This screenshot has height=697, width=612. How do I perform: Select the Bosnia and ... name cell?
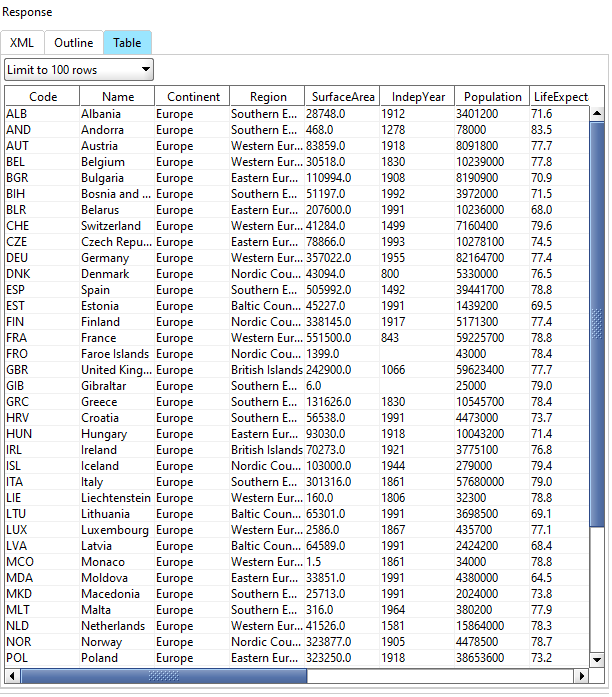(117, 194)
